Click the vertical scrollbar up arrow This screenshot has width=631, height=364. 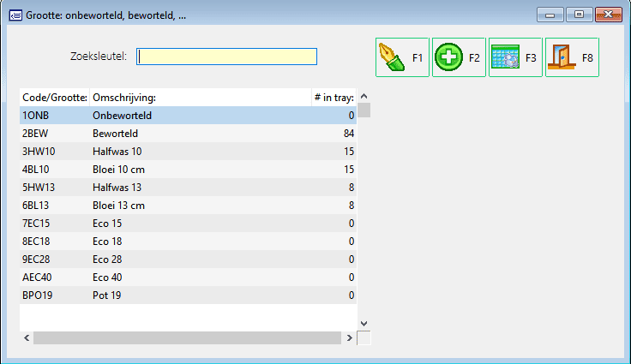[x=364, y=96]
